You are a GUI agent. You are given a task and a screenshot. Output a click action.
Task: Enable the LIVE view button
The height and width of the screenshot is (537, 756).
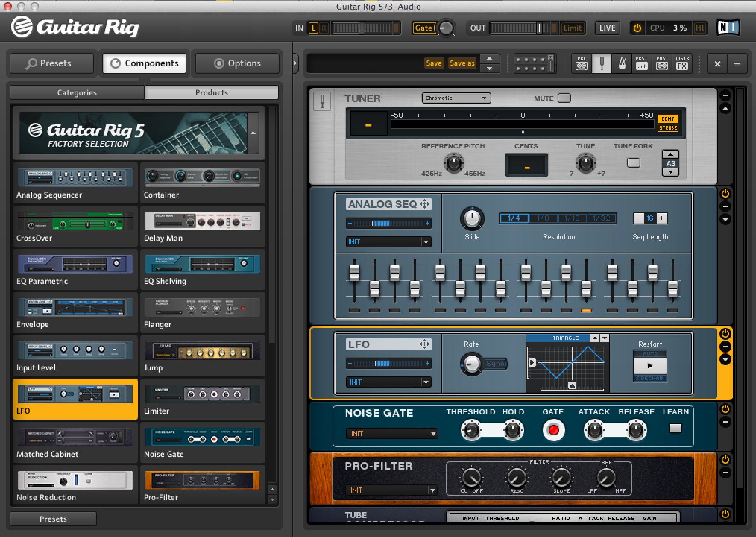tap(607, 28)
